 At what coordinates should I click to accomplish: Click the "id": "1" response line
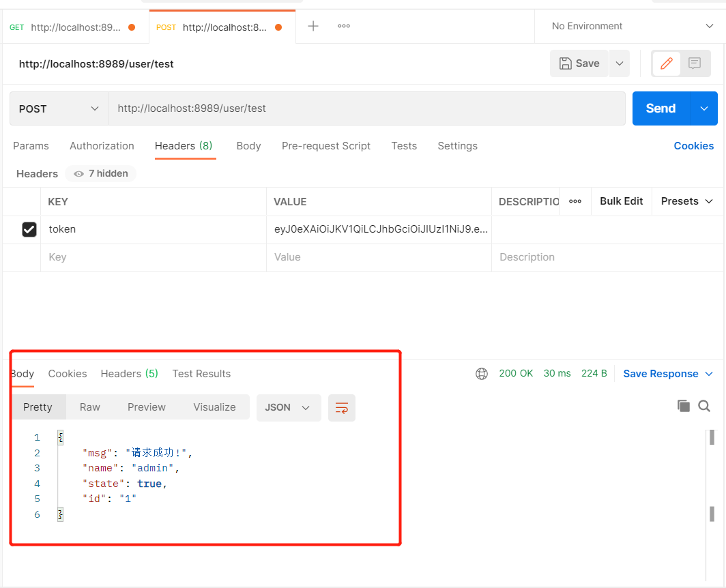point(109,499)
